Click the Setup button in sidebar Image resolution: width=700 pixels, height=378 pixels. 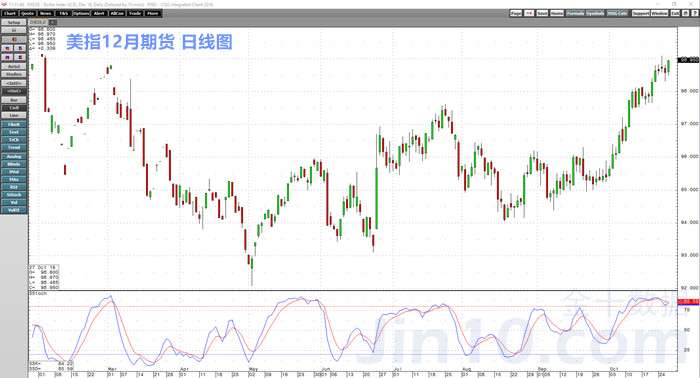tap(14, 22)
